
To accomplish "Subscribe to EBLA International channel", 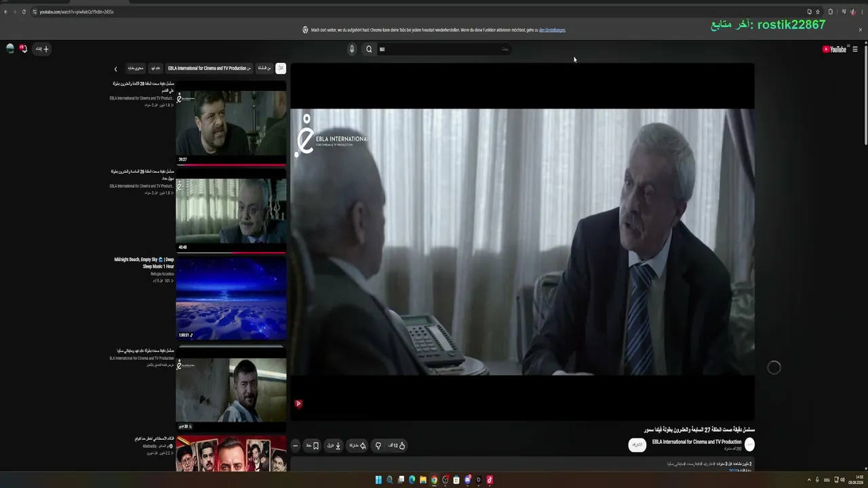I will point(637,445).
